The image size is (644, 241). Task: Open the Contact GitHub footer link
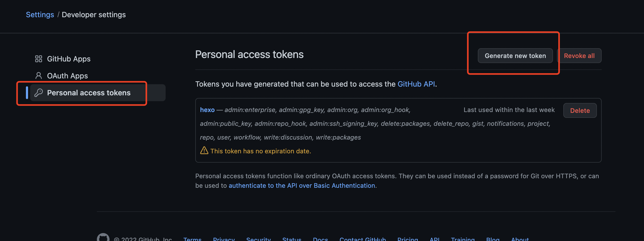click(x=363, y=239)
